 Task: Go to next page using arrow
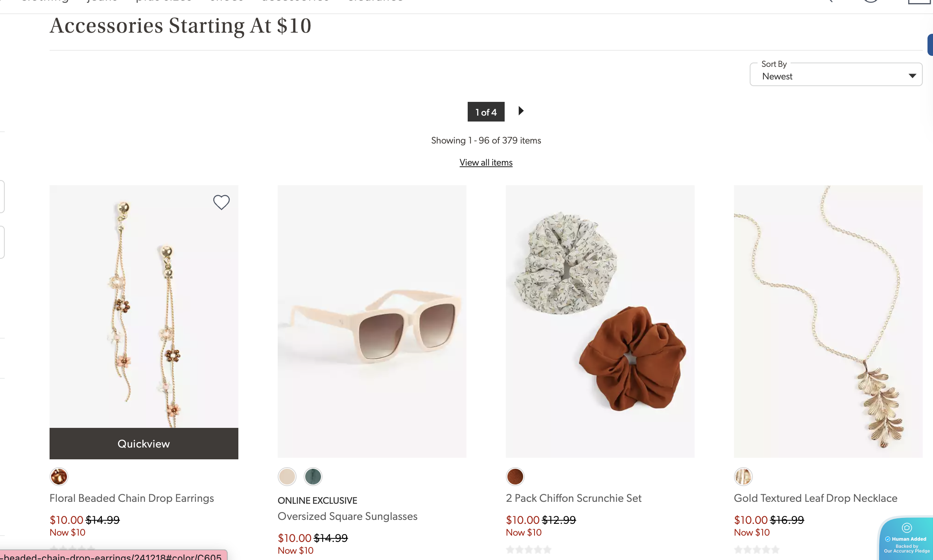(521, 111)
